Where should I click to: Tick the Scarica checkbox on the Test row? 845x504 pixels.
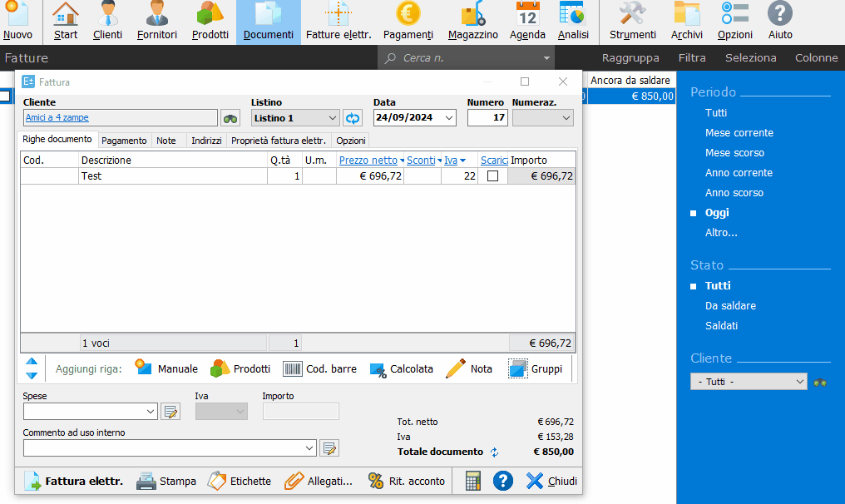click(492, 176)
